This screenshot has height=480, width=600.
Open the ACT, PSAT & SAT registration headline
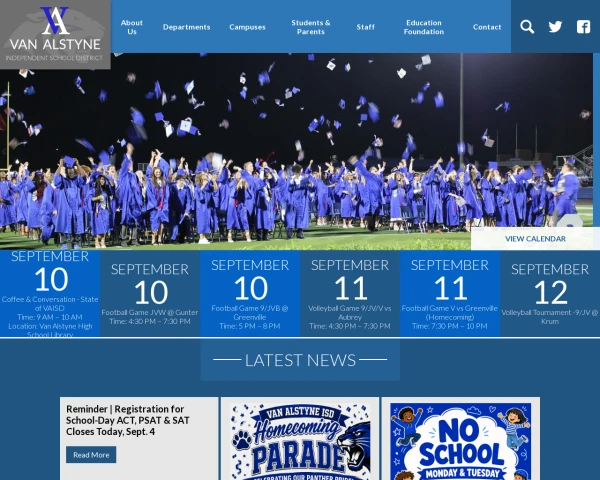coord(127,420)
